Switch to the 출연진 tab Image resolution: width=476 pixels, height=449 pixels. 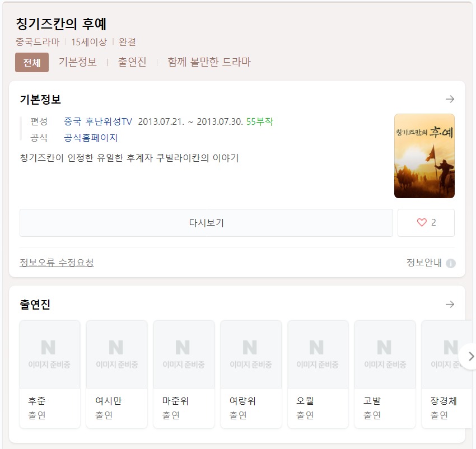click(x=132, y=62)
